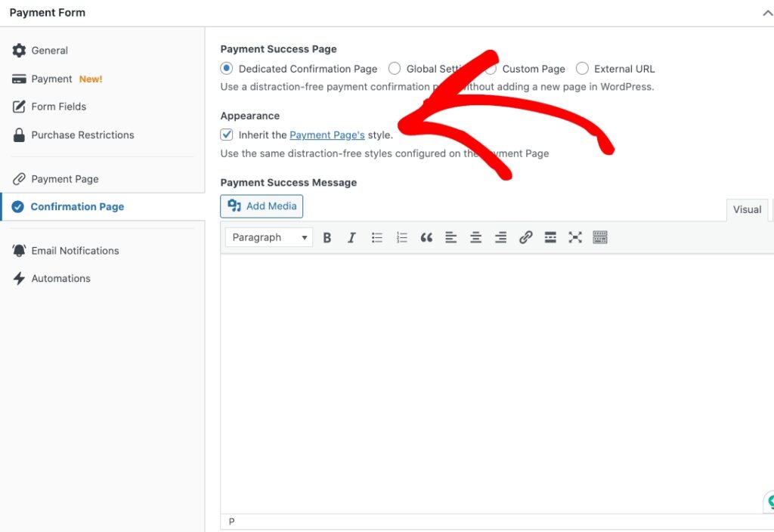This screenshot has height=532, width=774.
Task: Switch to the Form Fields tab
Action: 58,107
